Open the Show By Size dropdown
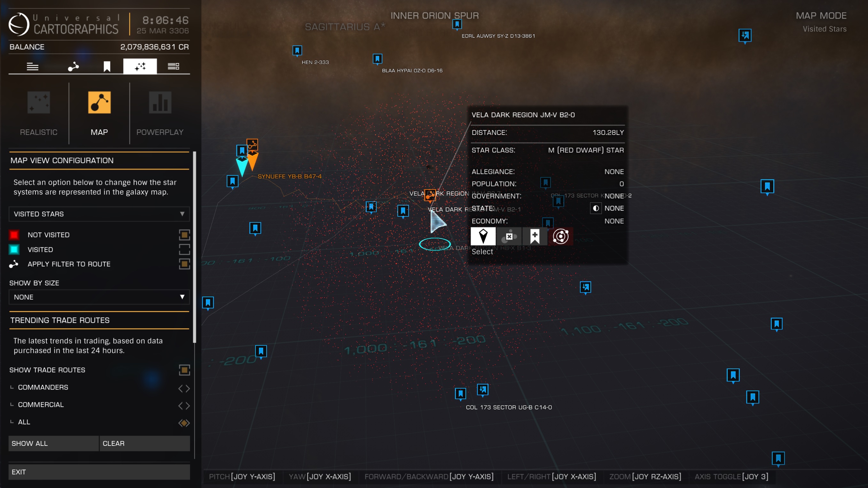The image size is (868, 488). click(99, 297)
